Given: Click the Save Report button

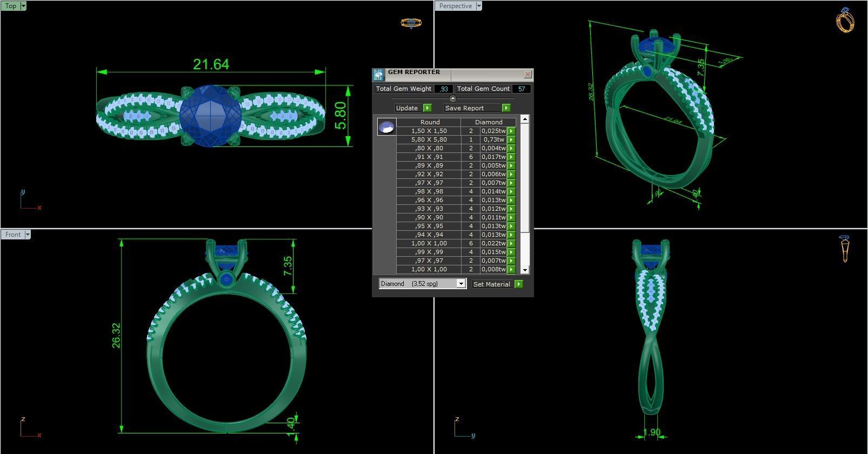Looking at the screenshot, I should (472, 108).
